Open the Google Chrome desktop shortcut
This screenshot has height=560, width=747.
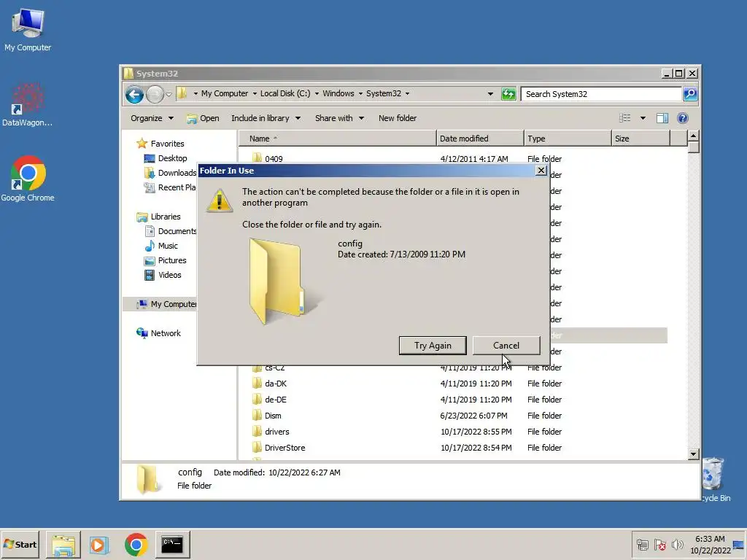(28, 179)
